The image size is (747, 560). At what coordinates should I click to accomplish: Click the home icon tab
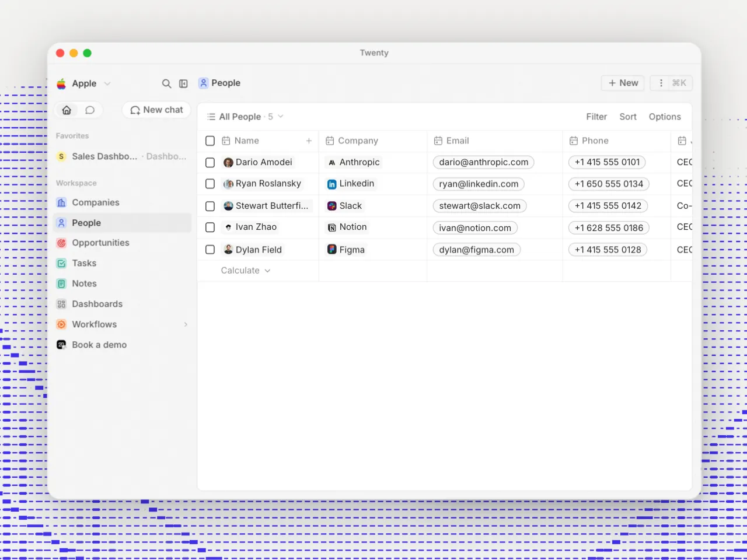[x=67, y=110]
